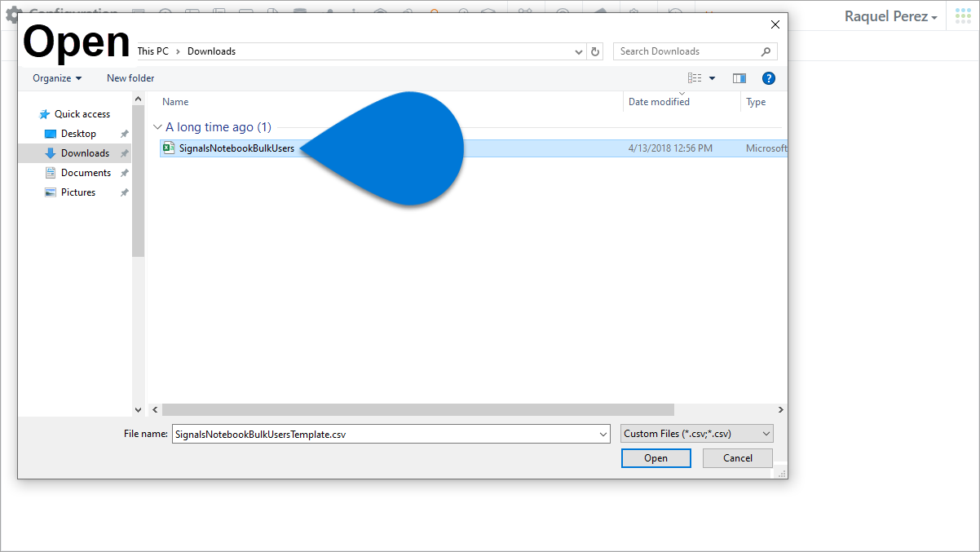Open the Organize dropdown menu
The height and width of the screenshot is (552, 980).
(x=57, y=78)
